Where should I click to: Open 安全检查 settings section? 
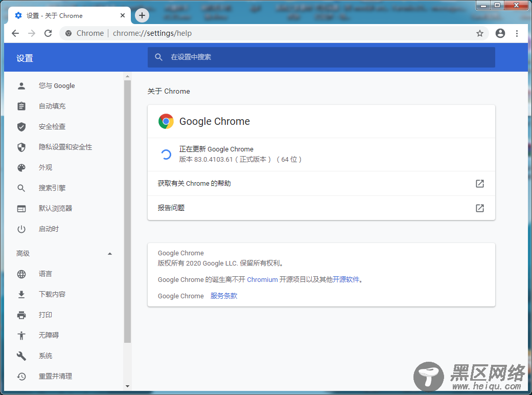(x=64, y=127)
